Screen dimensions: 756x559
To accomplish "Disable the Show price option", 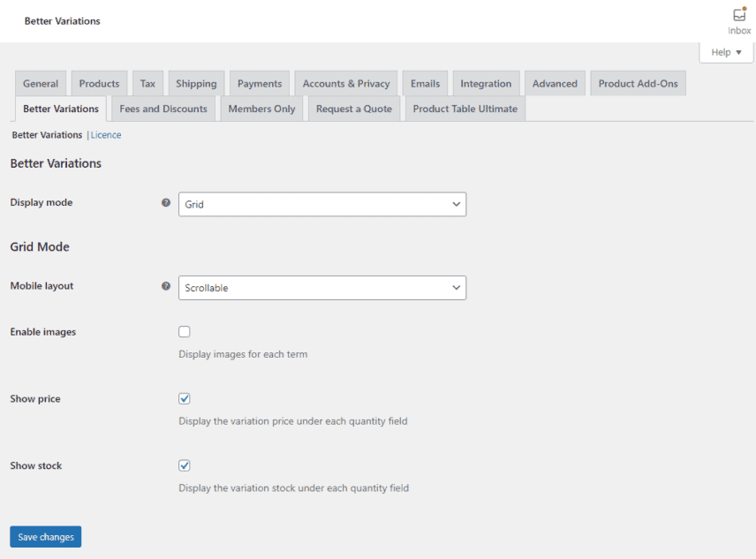I will (x=184, y=398).
